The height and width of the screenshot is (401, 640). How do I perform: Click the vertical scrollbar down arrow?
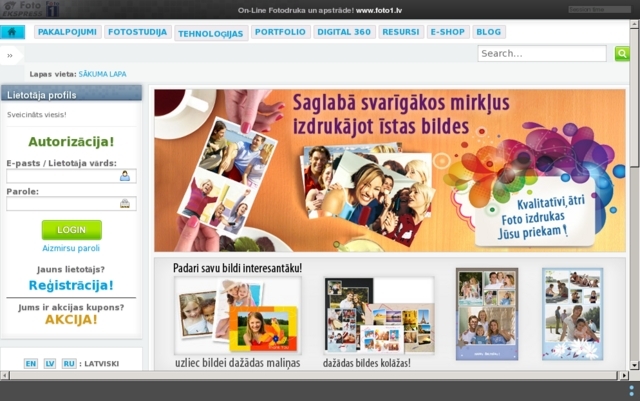(634, 365)
